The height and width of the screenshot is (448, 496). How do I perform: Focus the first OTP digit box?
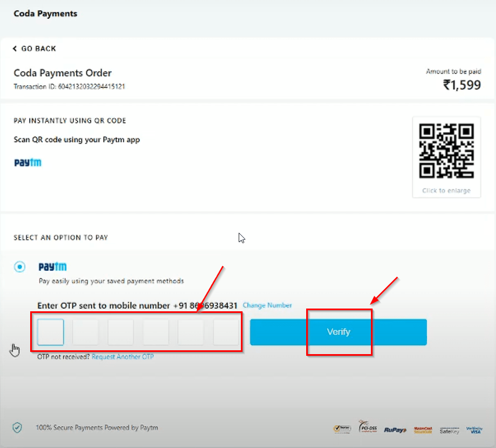[x=50, y=332]
